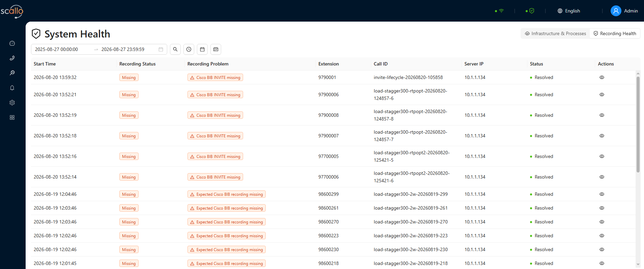
Task: Click the magnifier search button
Action: click(175, 49)
